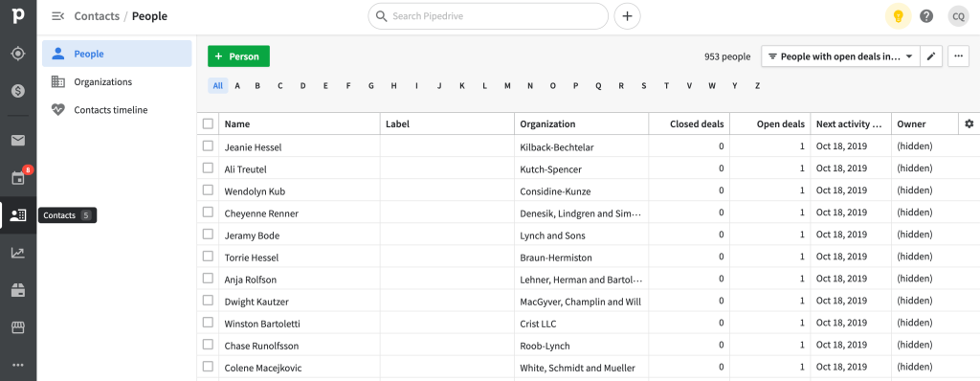
Task: Select Jeanie Hessel row checkbox
Action: [208, 146]
